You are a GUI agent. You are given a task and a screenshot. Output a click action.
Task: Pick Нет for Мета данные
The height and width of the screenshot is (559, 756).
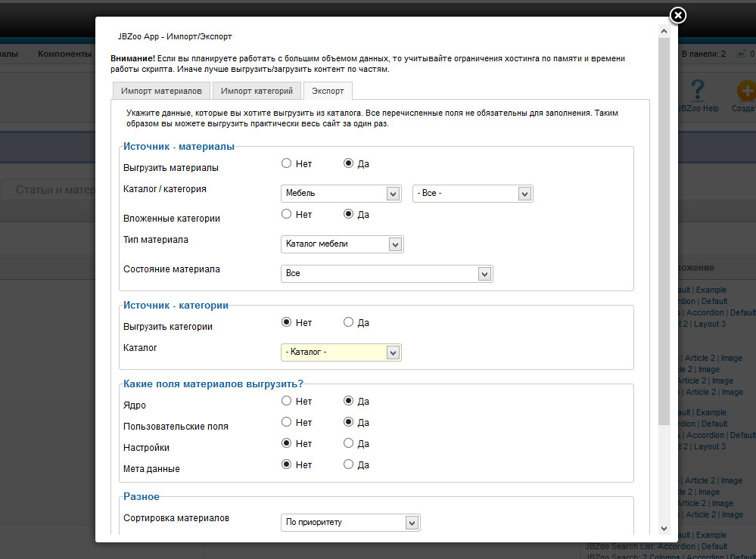pos(286,464)
